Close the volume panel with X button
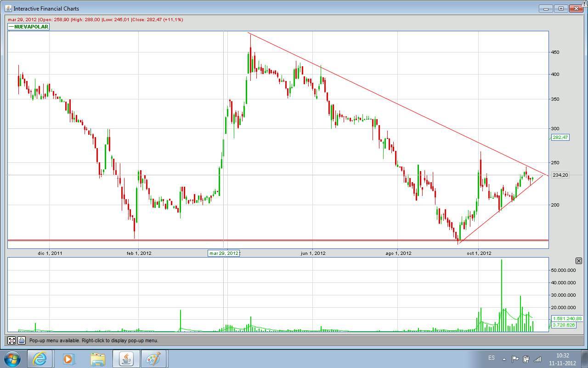 coord(578,261)
